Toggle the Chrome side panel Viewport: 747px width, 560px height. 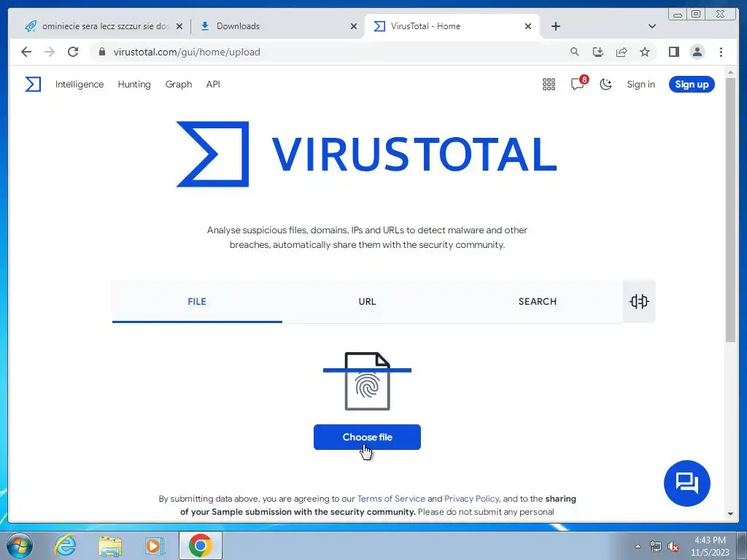pos(673,52)
